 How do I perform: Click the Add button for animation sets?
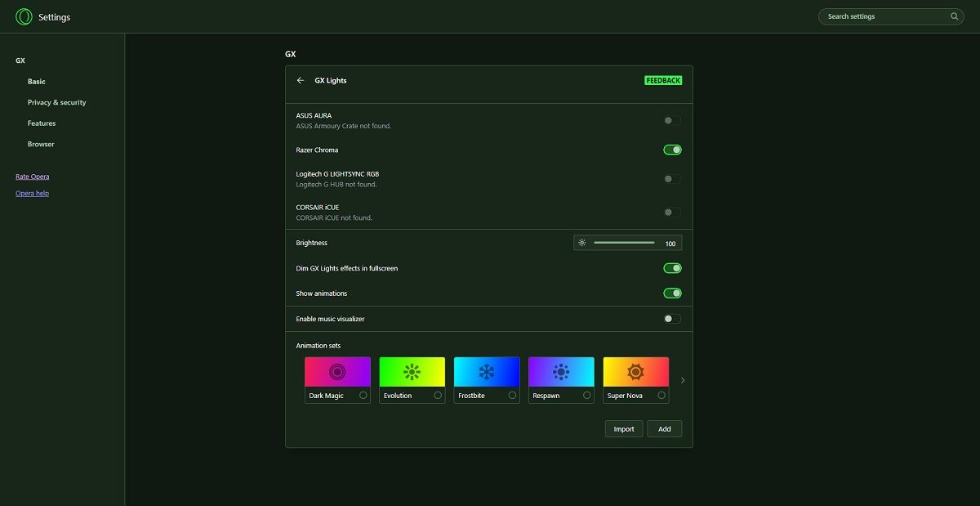[x=664, y=428]
